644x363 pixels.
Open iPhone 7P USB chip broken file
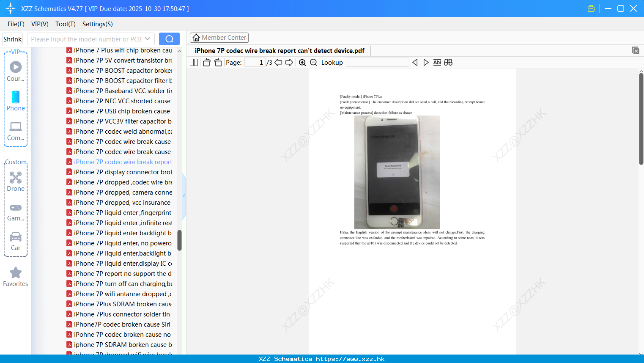[119, 111]
